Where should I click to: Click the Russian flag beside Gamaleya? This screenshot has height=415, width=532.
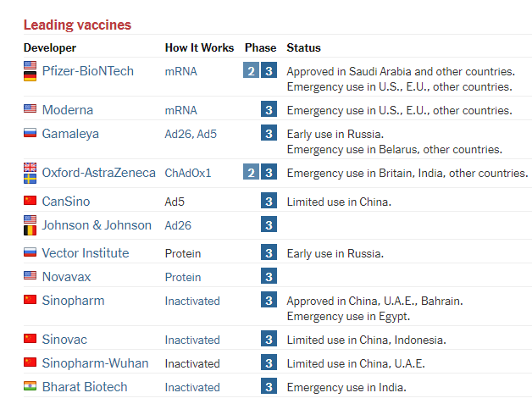tap(30, 134)
